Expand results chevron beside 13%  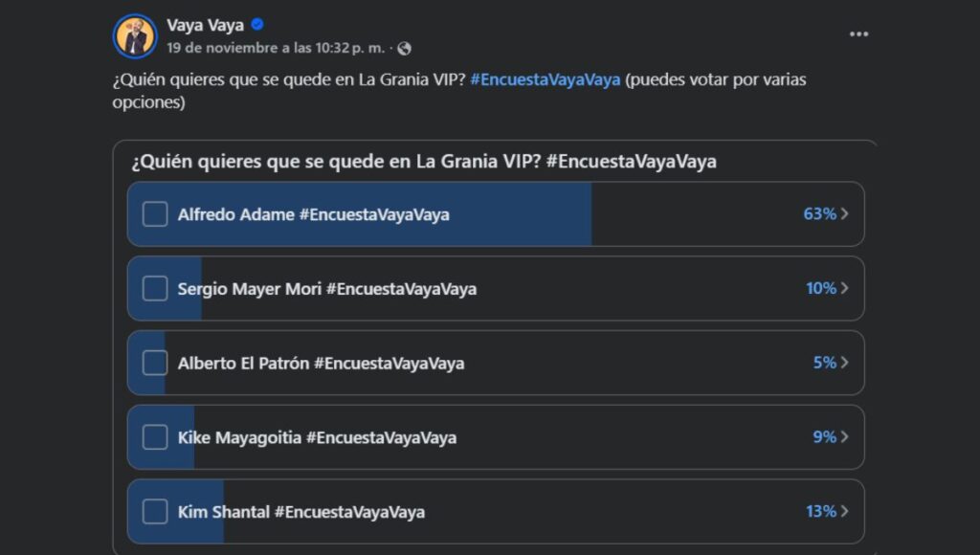point(846,511)
